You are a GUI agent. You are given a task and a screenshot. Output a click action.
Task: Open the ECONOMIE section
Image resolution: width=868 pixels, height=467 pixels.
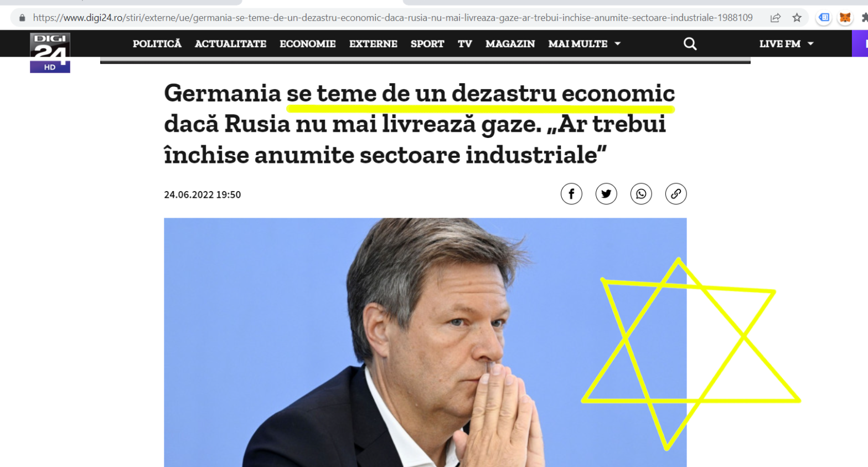(x=308, y=44)
